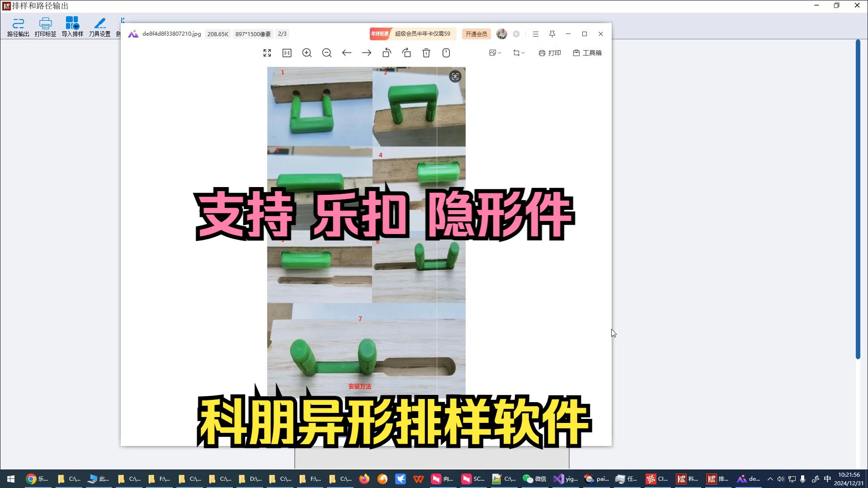Click file name de8f4d8f33807210.jpg

[x=171, y=34]
